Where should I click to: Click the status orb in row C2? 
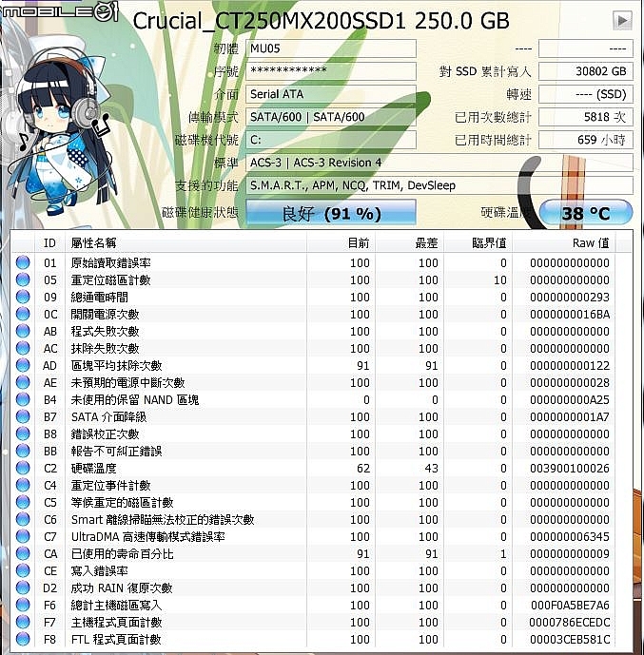point(23,468)
